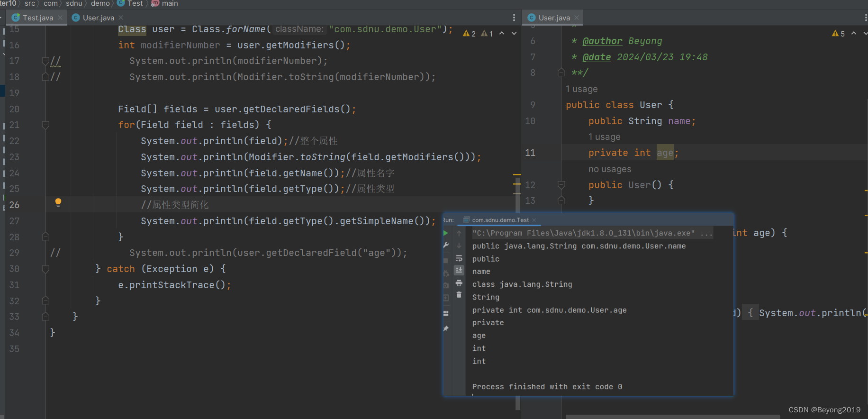The height and width of the screenshot is (419, 868).
Task: Select the com.sdnu.demo.Test run tab
Action: click(x=500, y=220)
